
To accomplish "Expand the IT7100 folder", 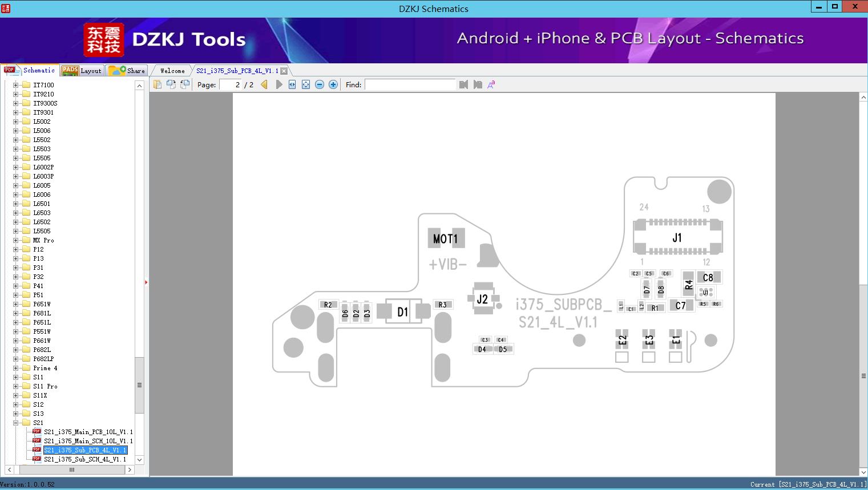I will (x=16, y=85).
